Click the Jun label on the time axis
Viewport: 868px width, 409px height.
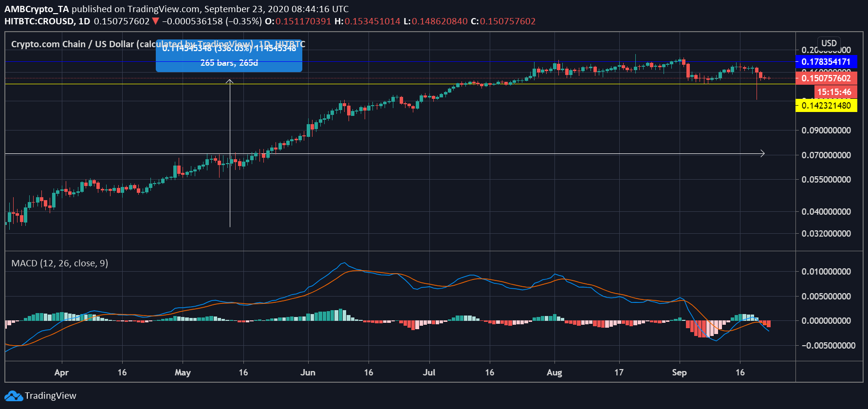(x=308, y=372)
